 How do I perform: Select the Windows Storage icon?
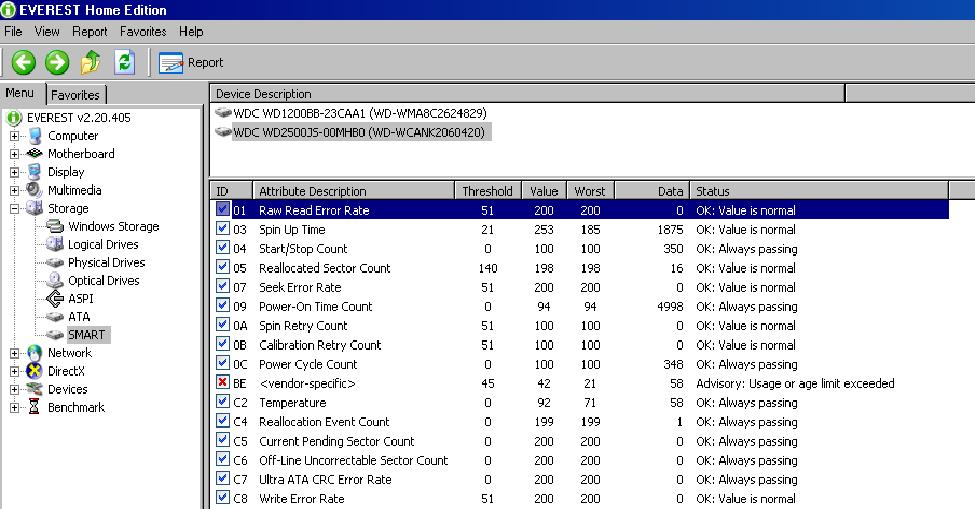55,226
